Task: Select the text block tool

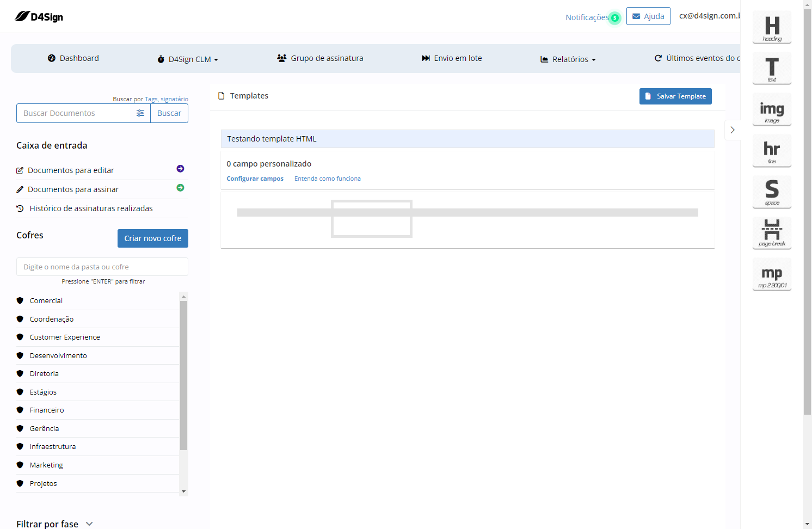Action: 772,69
